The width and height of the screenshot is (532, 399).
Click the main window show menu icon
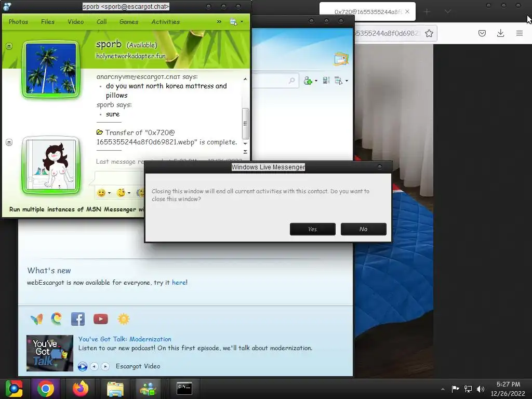tap(338, 81)
